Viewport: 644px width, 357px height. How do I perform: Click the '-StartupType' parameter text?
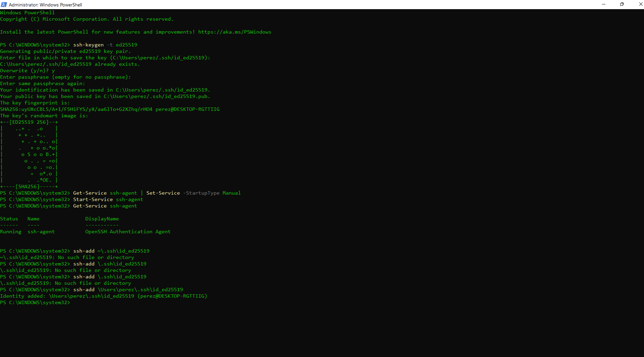(201, 193)
